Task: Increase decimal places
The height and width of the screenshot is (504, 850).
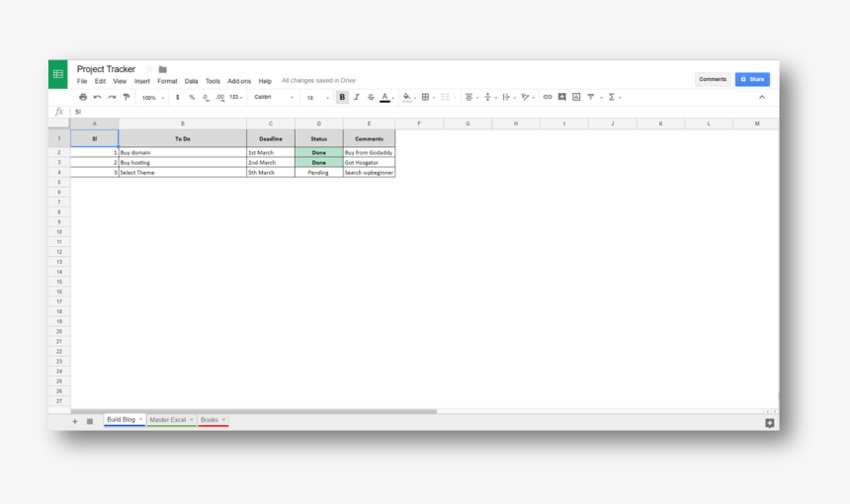Action: (x=219, y=98)
